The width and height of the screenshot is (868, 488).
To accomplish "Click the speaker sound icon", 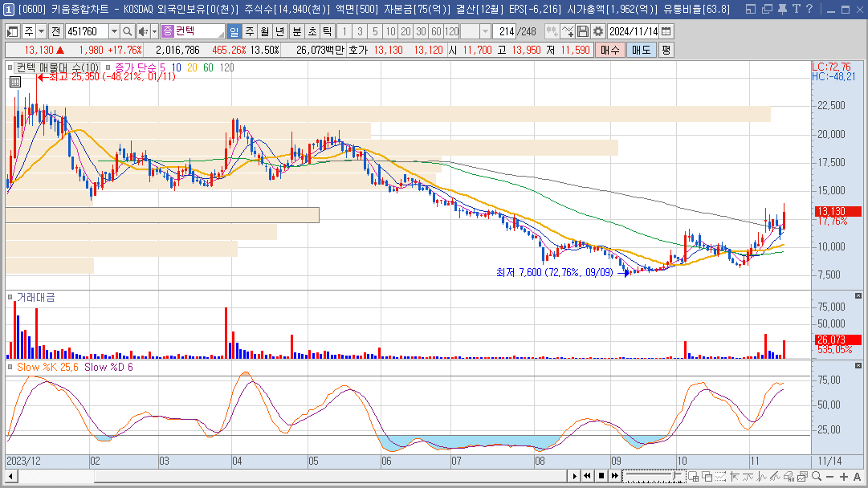I will coord(143,31).
